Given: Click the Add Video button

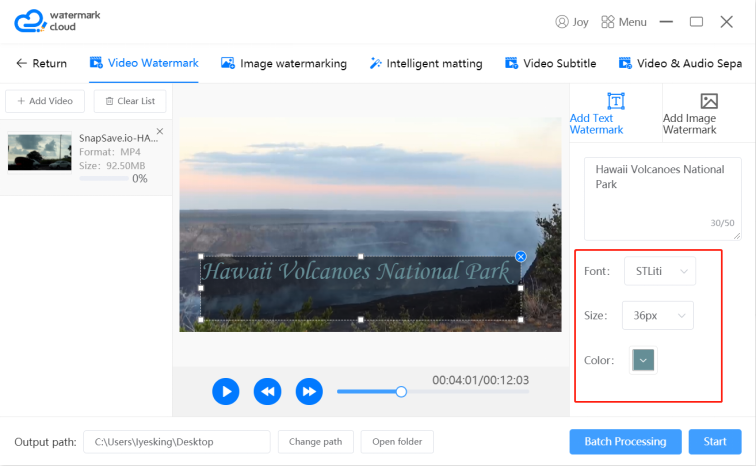Looking at the screenshot, I should coord(45,101).
